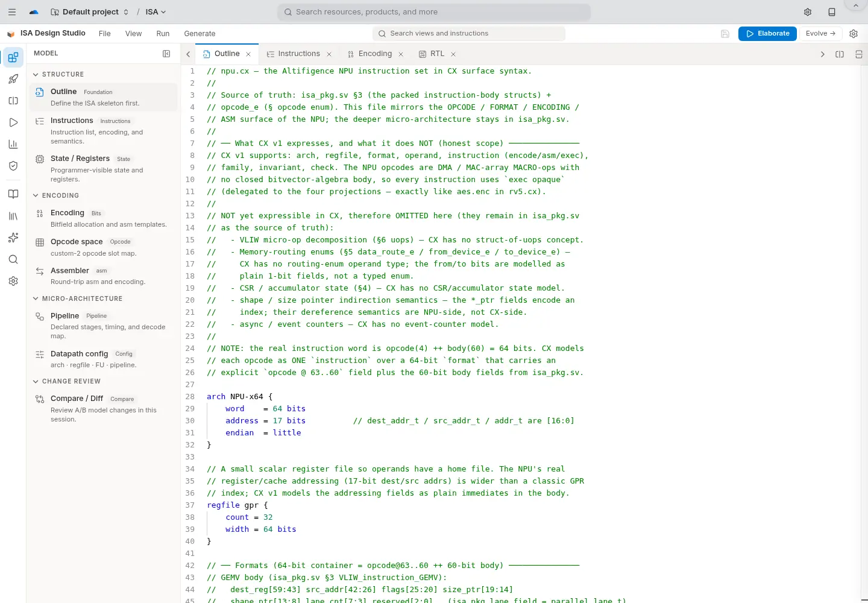Open the top-bar settings gear

click(808, 12)
